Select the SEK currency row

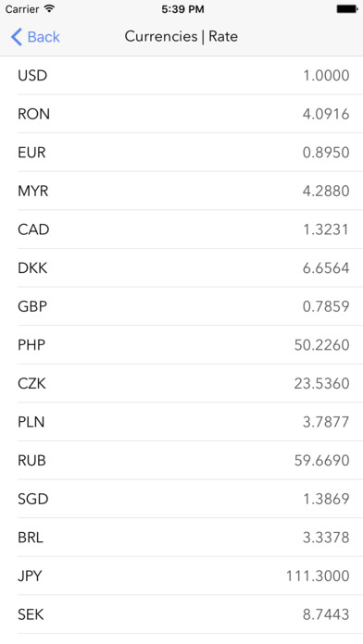(x=181, y=614)
